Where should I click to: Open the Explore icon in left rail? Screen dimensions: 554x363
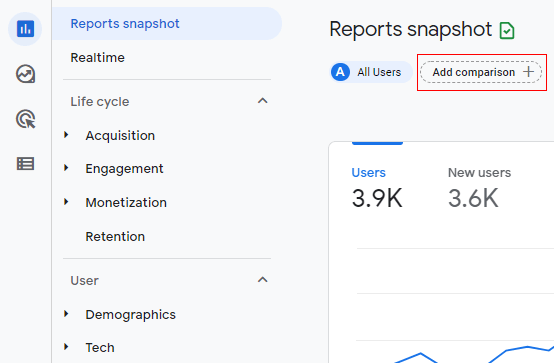25,74
